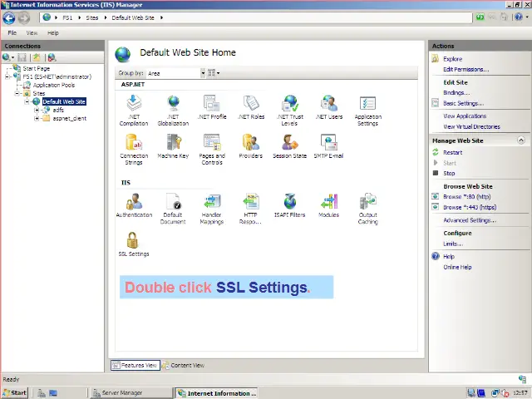Image resolution: width=532 pixels, height=399 pixels.
Task: Open the .NET Roles feature
Action: [251, 107]
